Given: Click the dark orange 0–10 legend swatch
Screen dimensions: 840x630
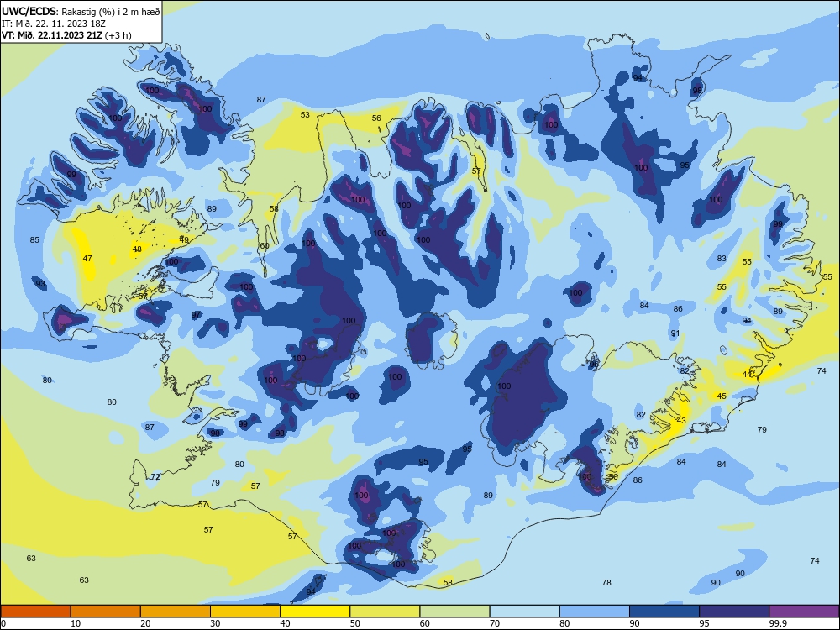Looking at the screenshot, I should tap(36, 612).
